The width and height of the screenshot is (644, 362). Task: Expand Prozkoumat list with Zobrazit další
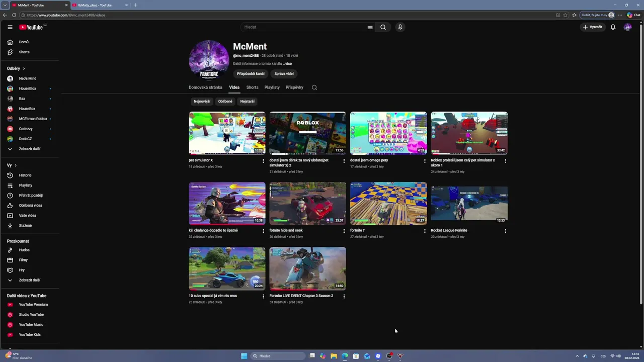click(x=30, y=280)
